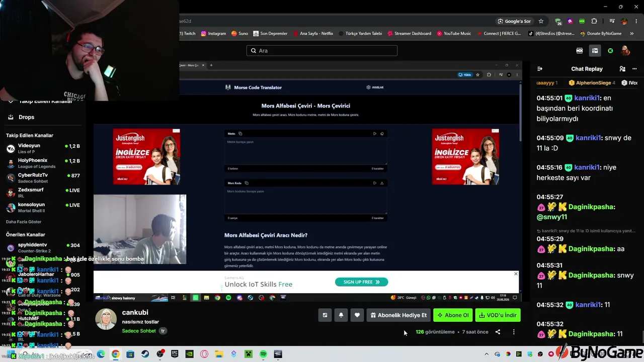
Task: Open the HolyPhoenix channel
Action: [x=43, y=163]
